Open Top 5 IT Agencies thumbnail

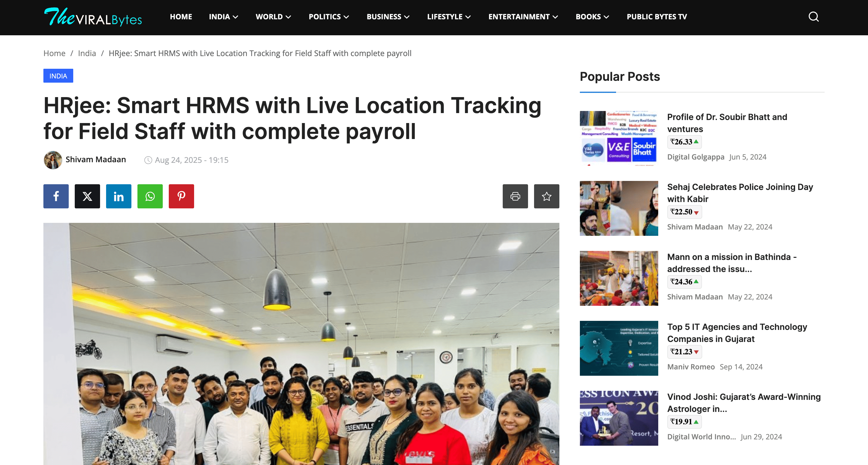tap(619, 348)
